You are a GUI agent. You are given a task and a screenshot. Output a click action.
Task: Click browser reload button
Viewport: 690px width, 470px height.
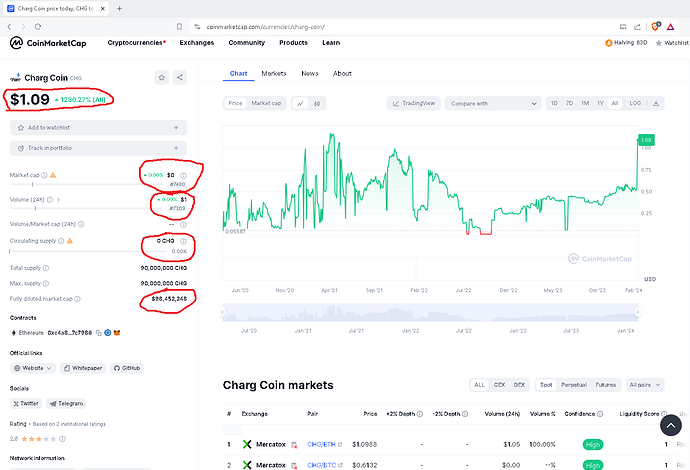click(38, 27)
